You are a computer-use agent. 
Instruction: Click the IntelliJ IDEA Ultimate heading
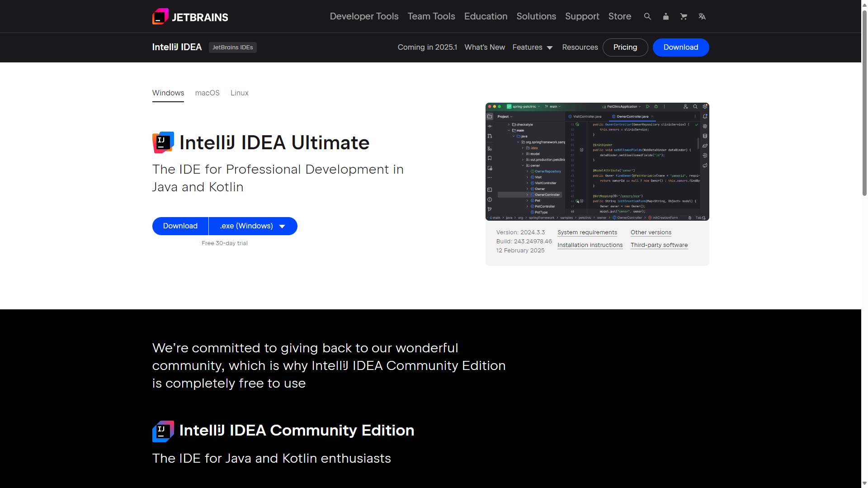click(x=274, y=143)
